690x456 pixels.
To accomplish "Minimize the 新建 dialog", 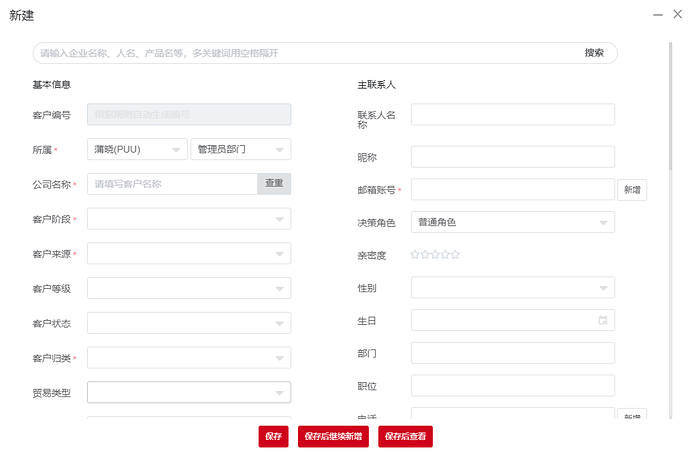I will click(658, 14).
